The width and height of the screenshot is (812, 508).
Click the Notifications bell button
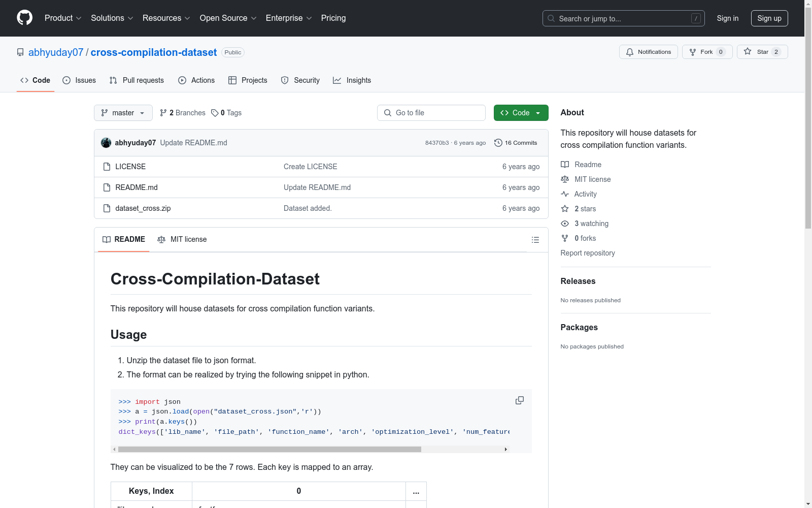click(x=648, y=52)
